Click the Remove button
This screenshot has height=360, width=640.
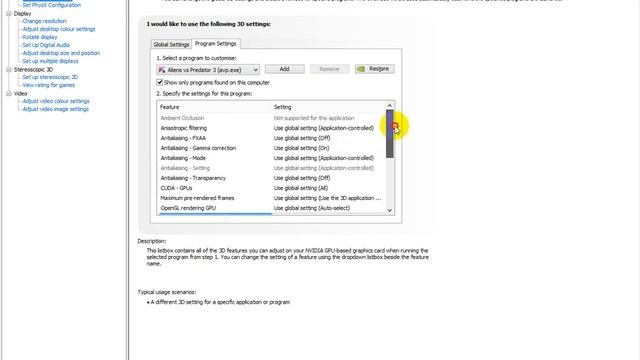pyautogui.click(x=329, y=69)
